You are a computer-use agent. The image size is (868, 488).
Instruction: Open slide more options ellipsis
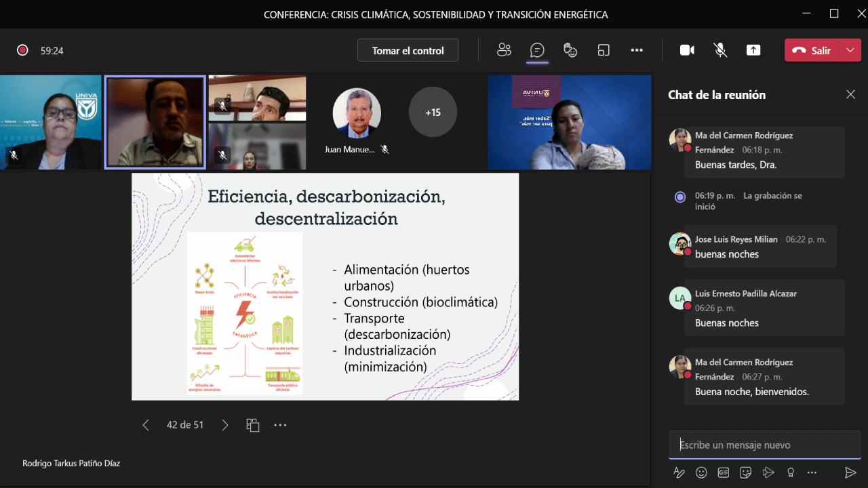[x=280, y=425]
